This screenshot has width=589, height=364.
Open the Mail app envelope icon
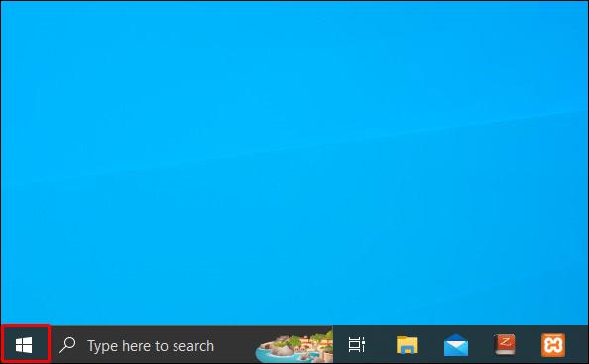456,345
